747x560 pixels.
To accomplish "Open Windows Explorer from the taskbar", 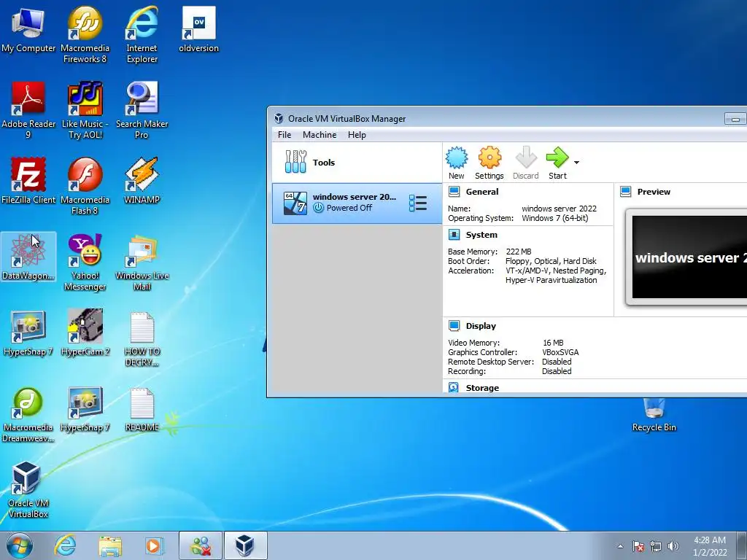I will point(110,545).
